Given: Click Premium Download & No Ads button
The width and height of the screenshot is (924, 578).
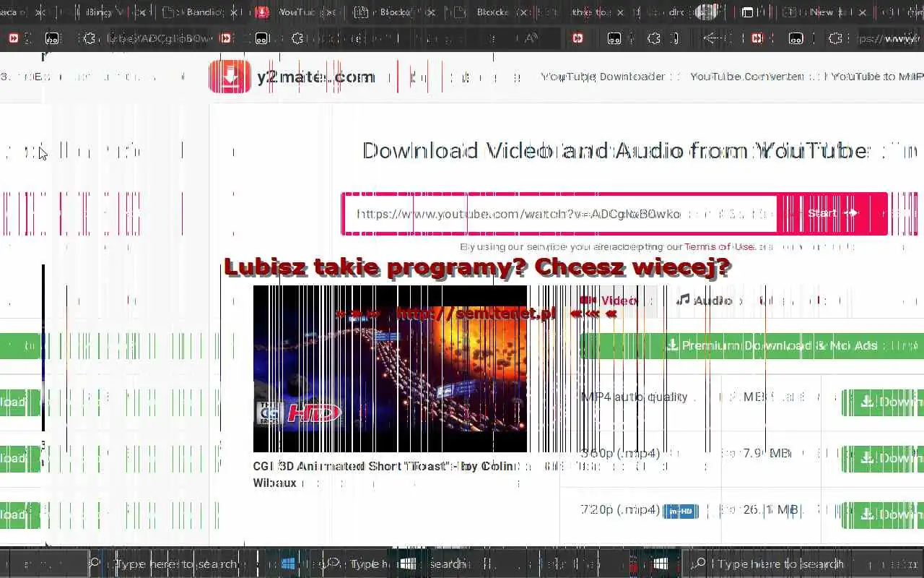Looking at the screenshot, I should point(751,346).
